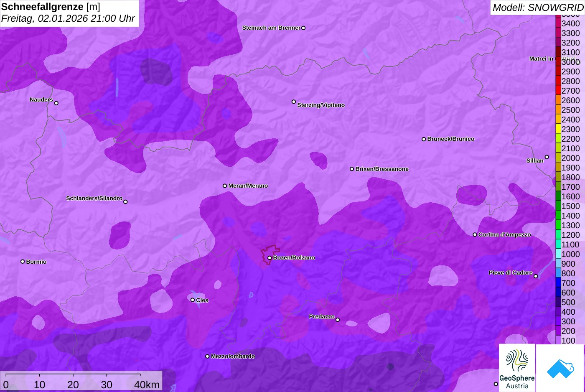Click the Schlanders/Silandro marker dot
The image size is (585, 392).
pos(125,202)
